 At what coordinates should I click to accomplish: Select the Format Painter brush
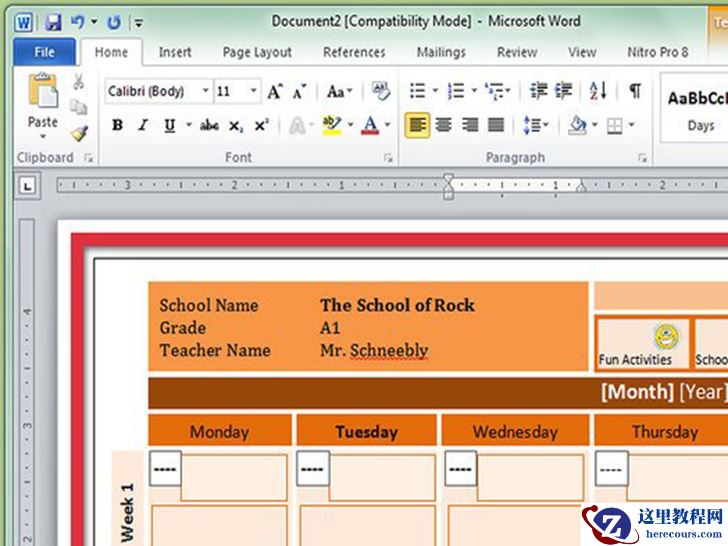pos(79,133)
